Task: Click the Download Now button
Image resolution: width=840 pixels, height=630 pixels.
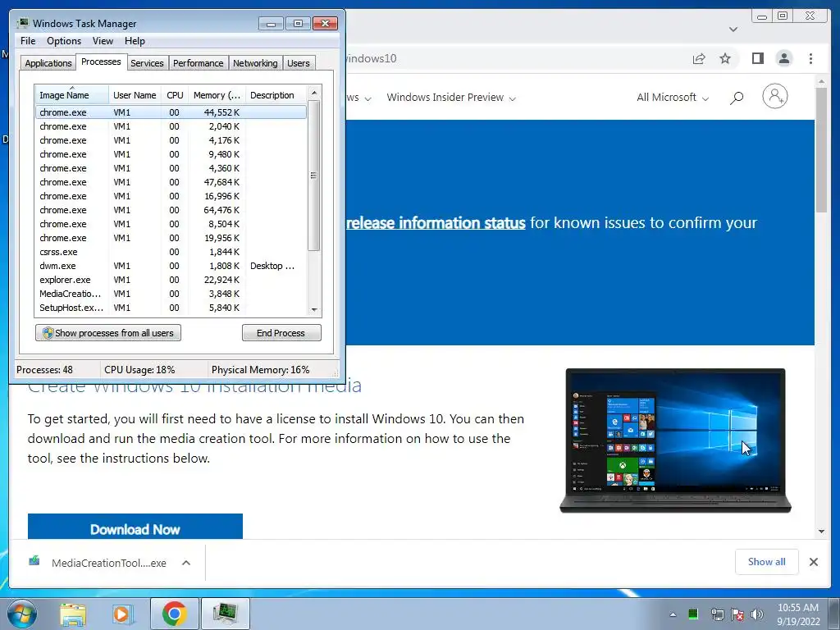Action: [x=135, y=527]
